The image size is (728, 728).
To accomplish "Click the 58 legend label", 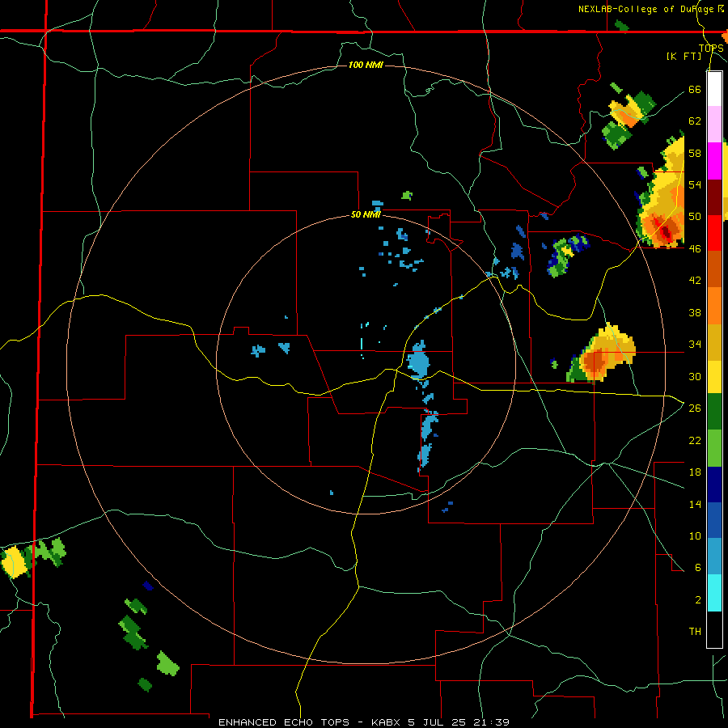I will pyautogui.click(x=695, y=153).
